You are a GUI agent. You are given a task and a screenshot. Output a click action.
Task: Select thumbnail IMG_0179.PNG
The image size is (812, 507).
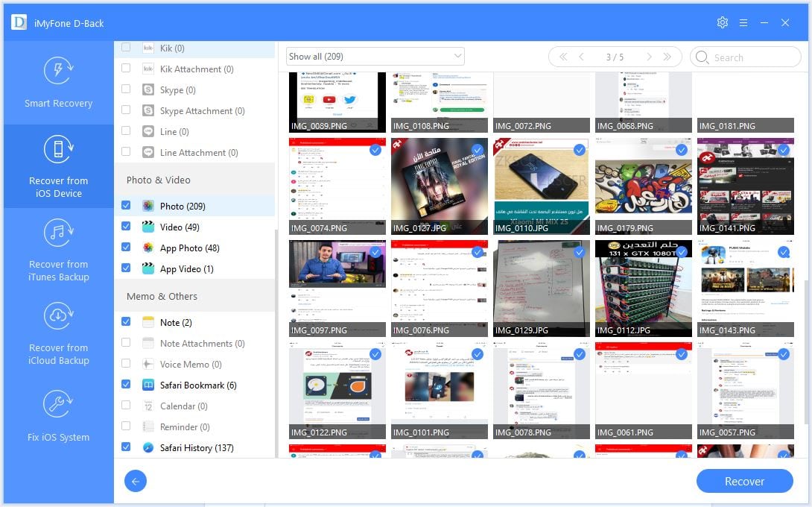[x=643, y=186]
